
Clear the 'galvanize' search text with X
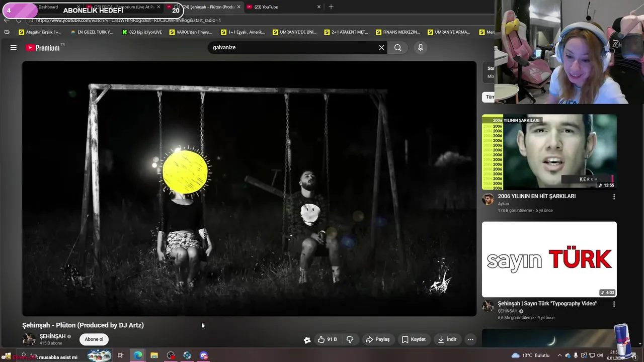pyautogui.click(x=381, y=48)
